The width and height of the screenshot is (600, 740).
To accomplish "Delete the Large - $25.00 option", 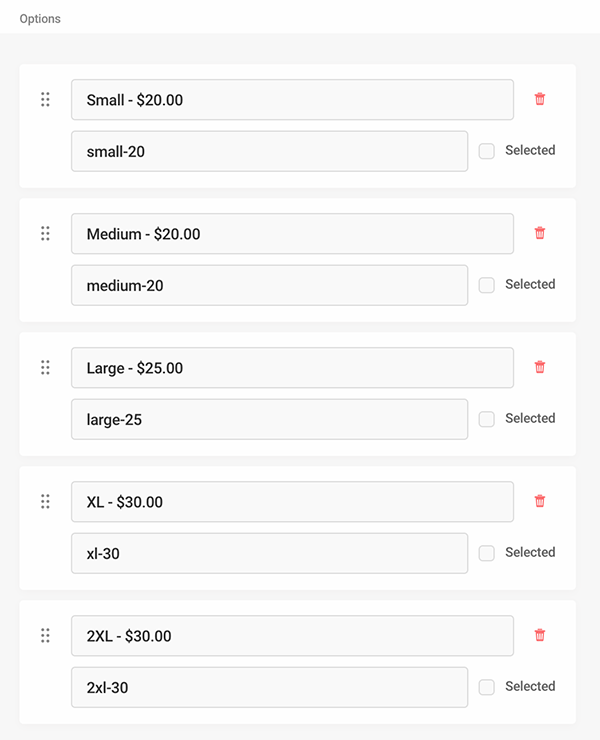I will click(x=540, y=367).
